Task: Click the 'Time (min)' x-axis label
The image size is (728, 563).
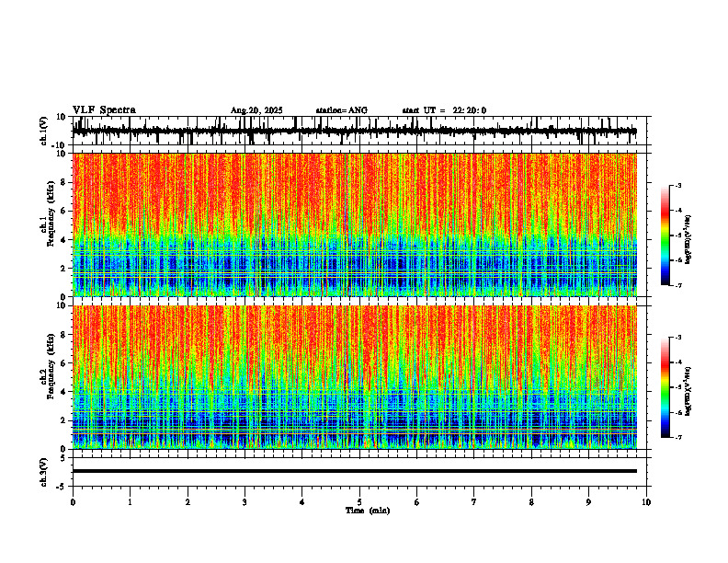Action: pos(368,511)
